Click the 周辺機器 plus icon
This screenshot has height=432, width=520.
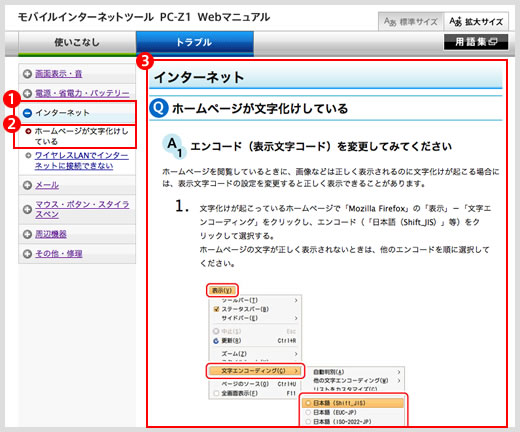click(x=27, y=234)
